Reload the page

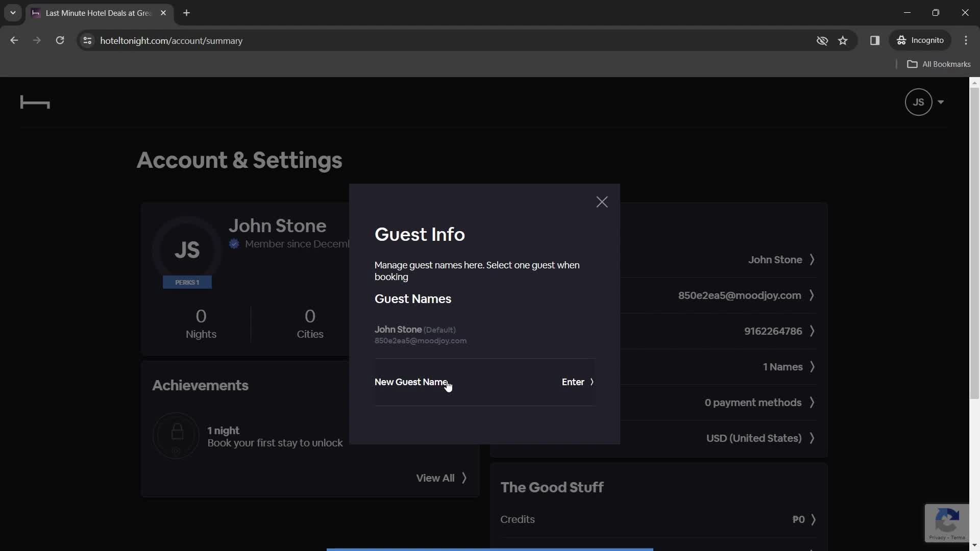pos(60,40)
